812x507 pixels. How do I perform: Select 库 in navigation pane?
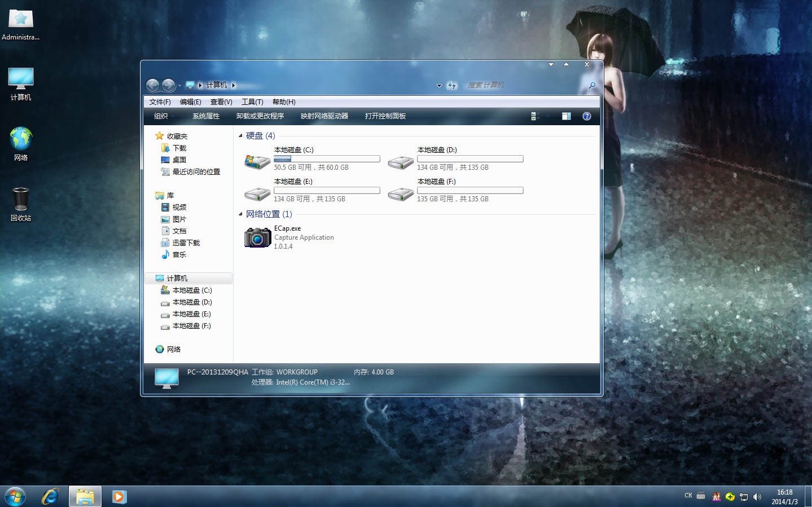click(x=165, y=195)
